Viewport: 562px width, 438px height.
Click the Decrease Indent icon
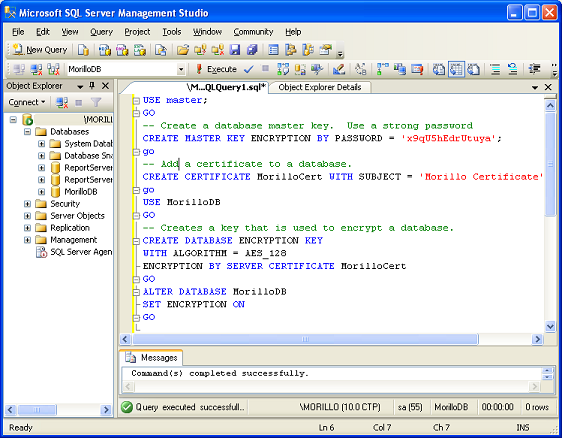point(534,69)
